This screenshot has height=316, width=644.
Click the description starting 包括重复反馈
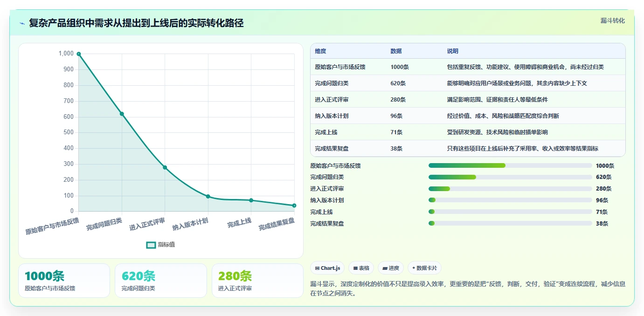point(525,67)
